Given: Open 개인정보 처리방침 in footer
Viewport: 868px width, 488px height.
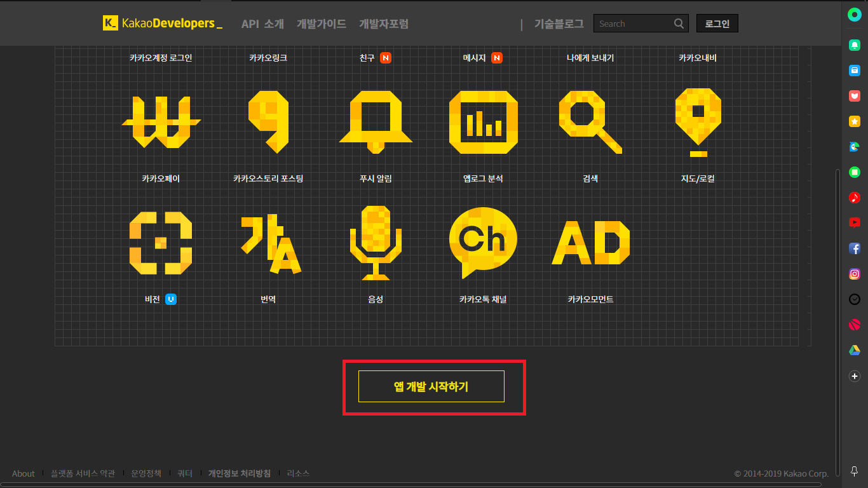Looking at the screenshot, I should pos(240,473).
